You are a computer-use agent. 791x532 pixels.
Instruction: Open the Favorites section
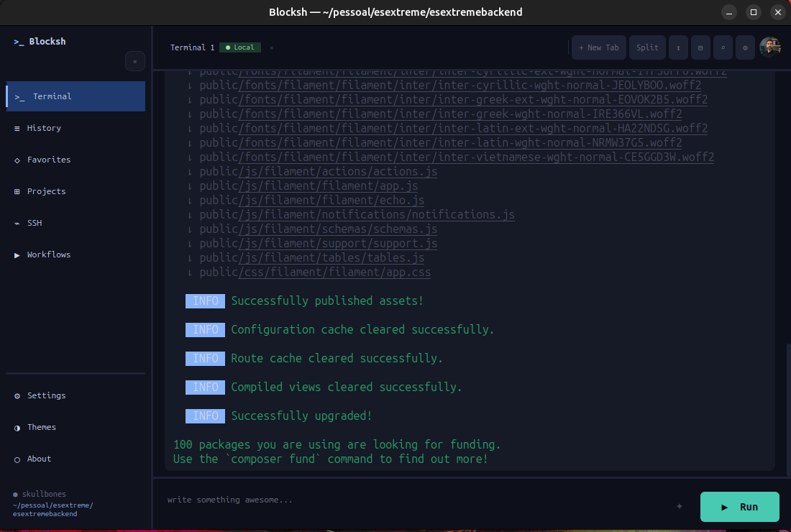pos(76,160)
